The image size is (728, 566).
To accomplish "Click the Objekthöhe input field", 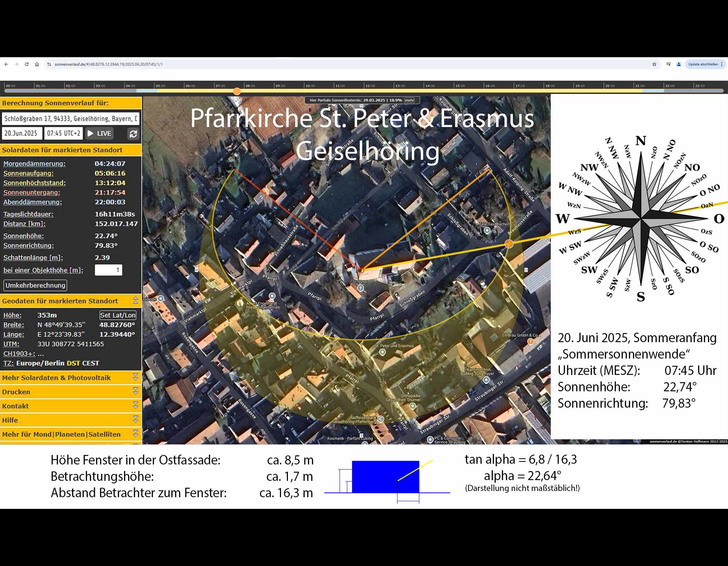I will [108, 270].
